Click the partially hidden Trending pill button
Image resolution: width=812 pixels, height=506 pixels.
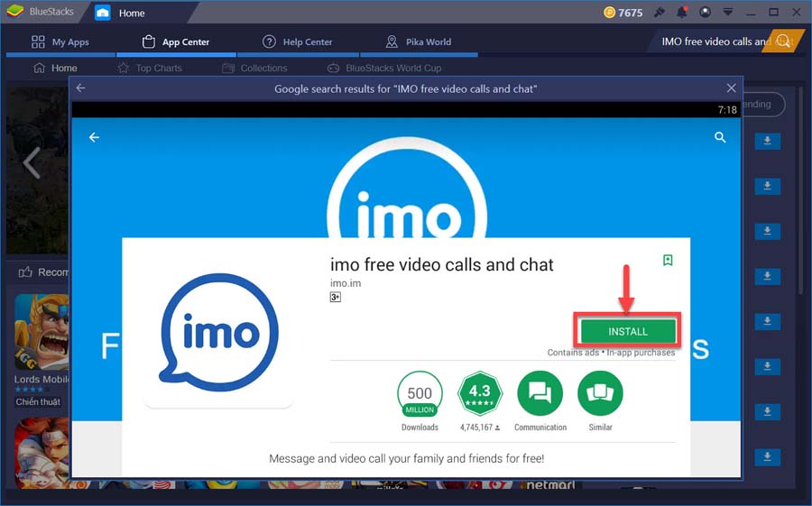click(764, 104)
